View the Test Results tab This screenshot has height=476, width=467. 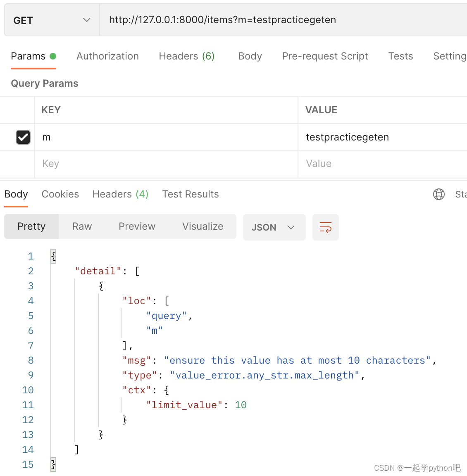pos(190,194)
